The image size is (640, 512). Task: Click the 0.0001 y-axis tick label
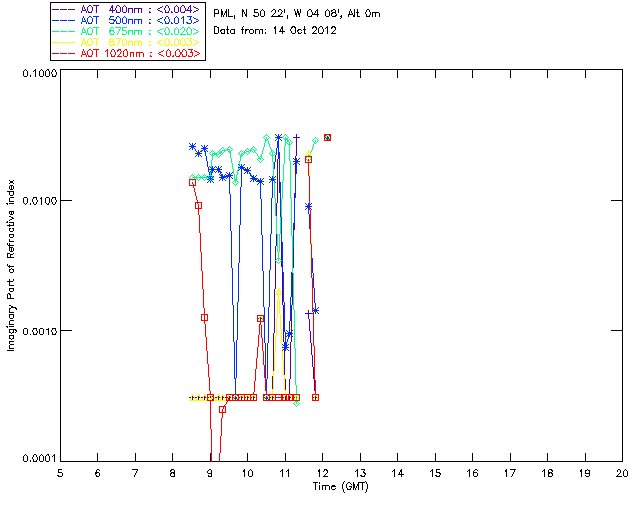pos(39,459)
